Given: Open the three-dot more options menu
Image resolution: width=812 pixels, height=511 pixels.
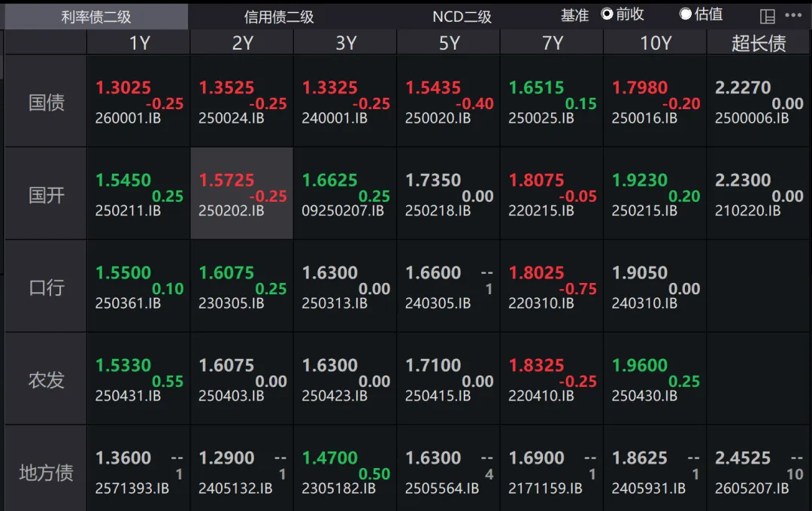Looking at the screenshot, I should (x=793, y=16).
